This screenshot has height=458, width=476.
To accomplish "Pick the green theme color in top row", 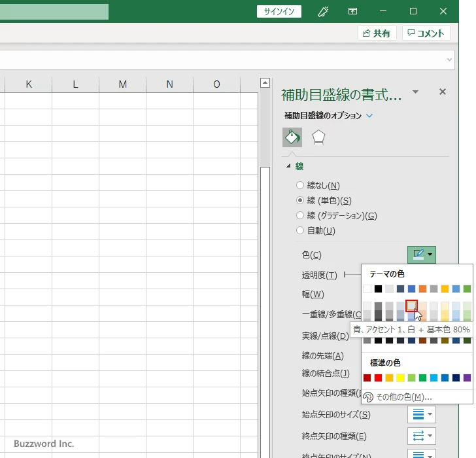I will [x=467, y=289].
